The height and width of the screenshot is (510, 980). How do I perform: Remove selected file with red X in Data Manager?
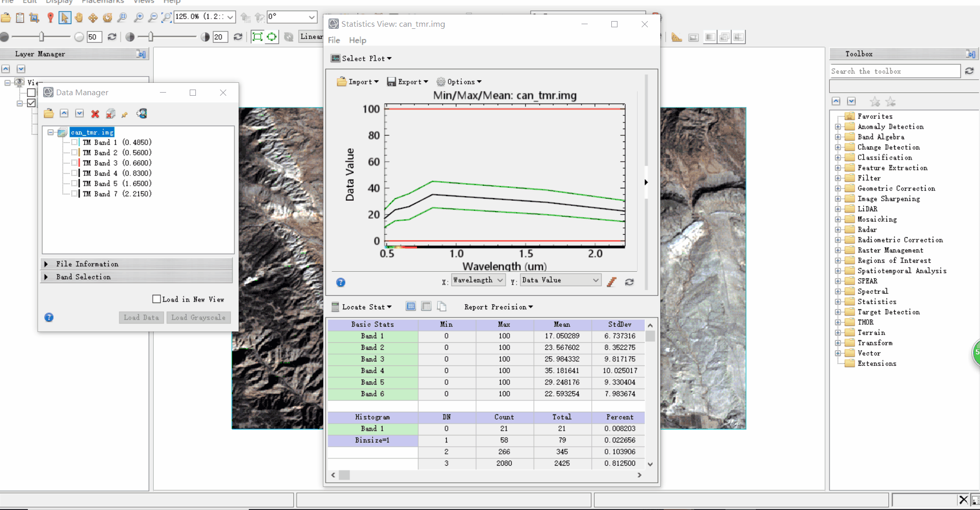pyautogui.click(x=95, y=114)
